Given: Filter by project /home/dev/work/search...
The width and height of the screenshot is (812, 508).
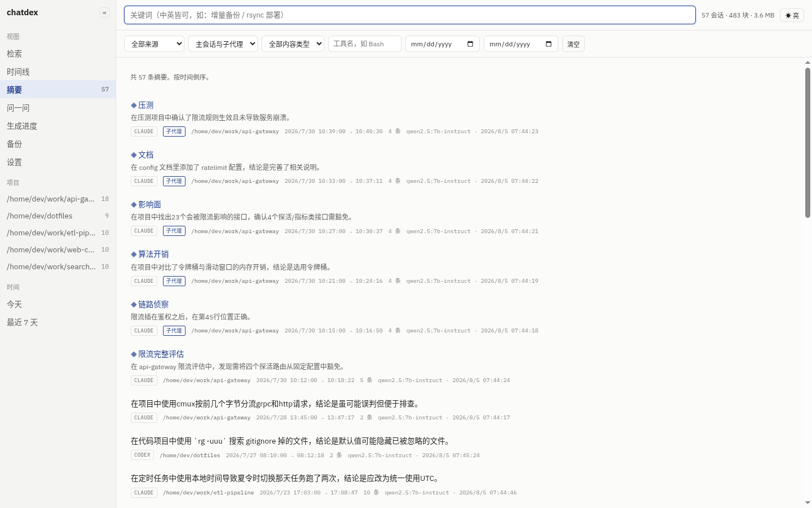Looking at the screenshot, I should pos(58,266).
